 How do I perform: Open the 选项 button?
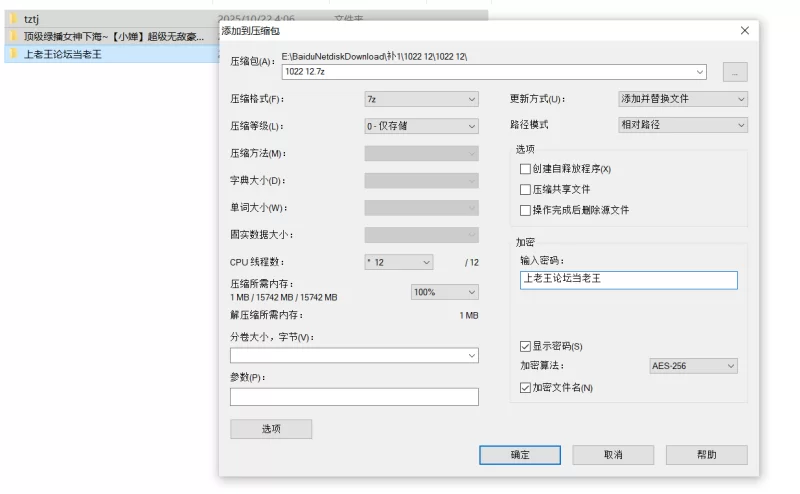pyautogui.click(x=271, y=429)
